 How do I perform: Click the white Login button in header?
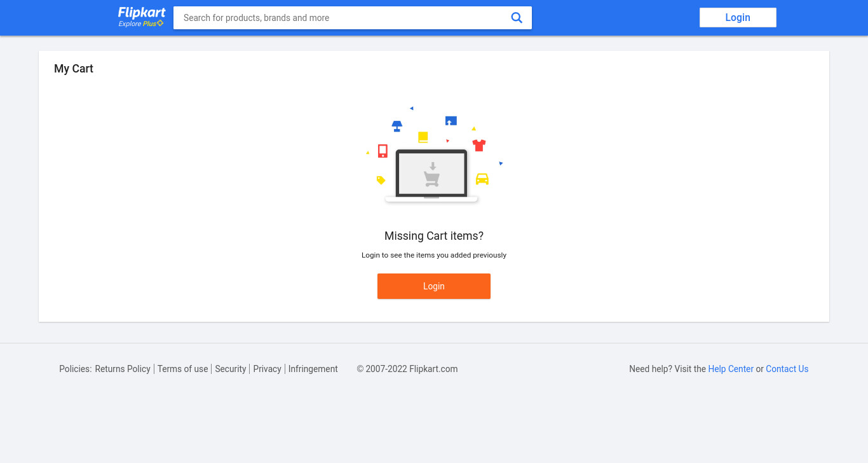738,18
